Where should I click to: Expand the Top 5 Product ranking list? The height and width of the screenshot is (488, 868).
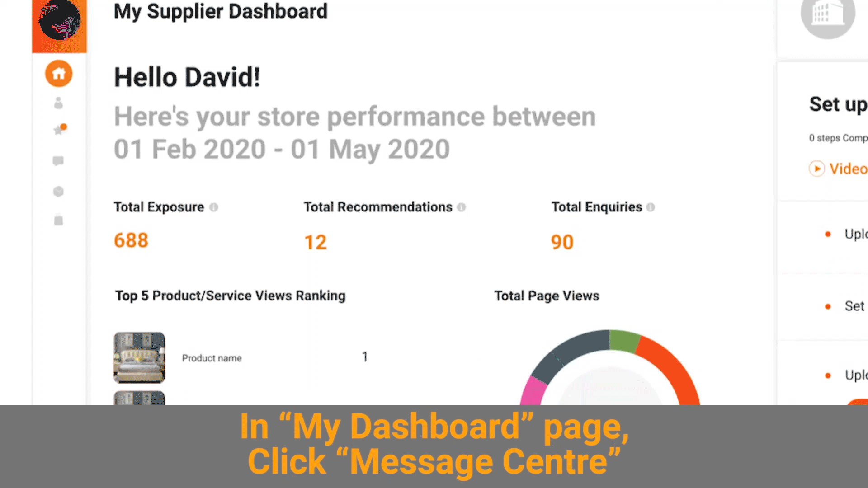(230, 295)
